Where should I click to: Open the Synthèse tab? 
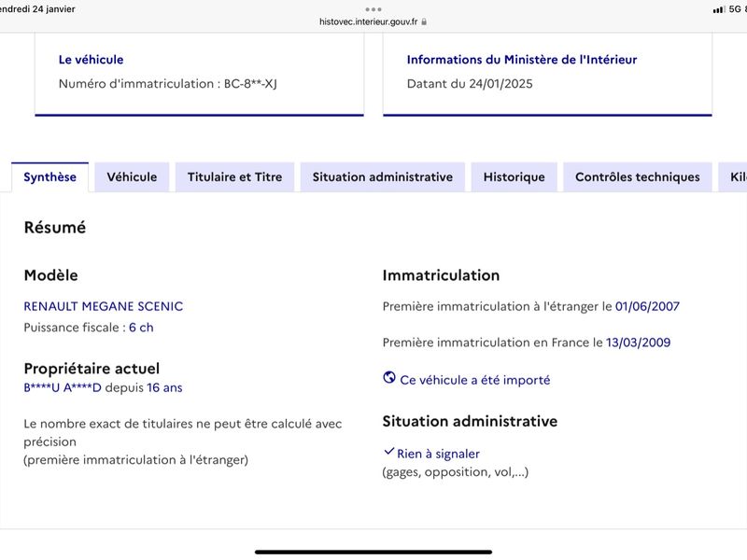click(50, 177)
